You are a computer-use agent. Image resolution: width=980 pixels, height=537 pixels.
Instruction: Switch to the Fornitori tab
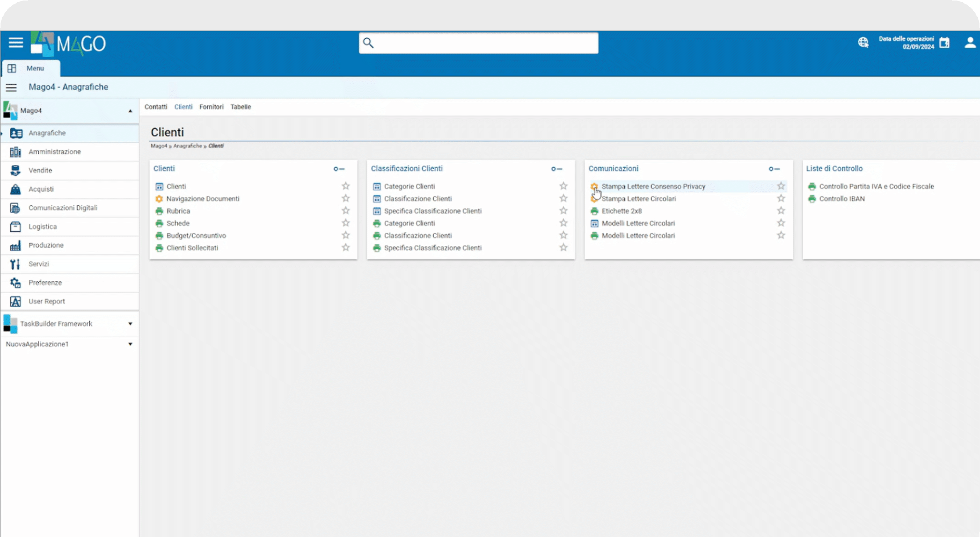[211, 107]
